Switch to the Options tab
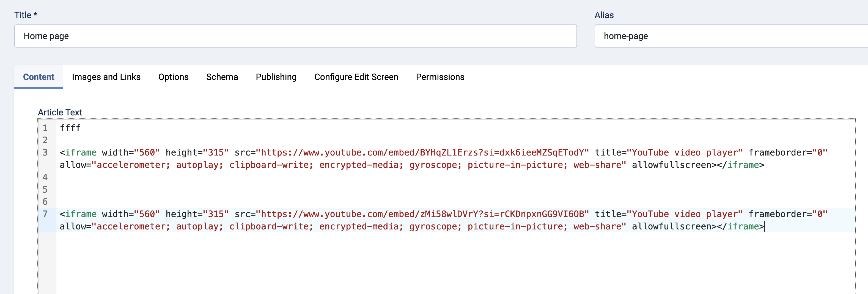This screenshot has width=868, height=294. tap(174, 77)
